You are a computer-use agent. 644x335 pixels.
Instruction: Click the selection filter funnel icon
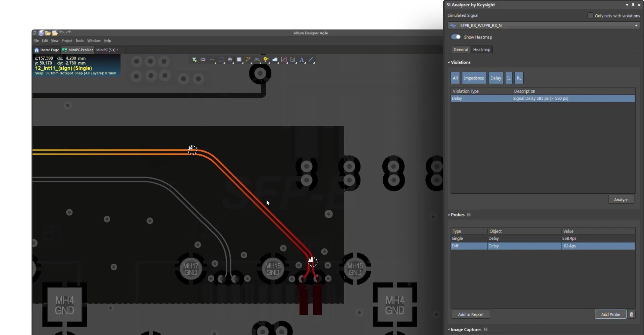[194, 60]
